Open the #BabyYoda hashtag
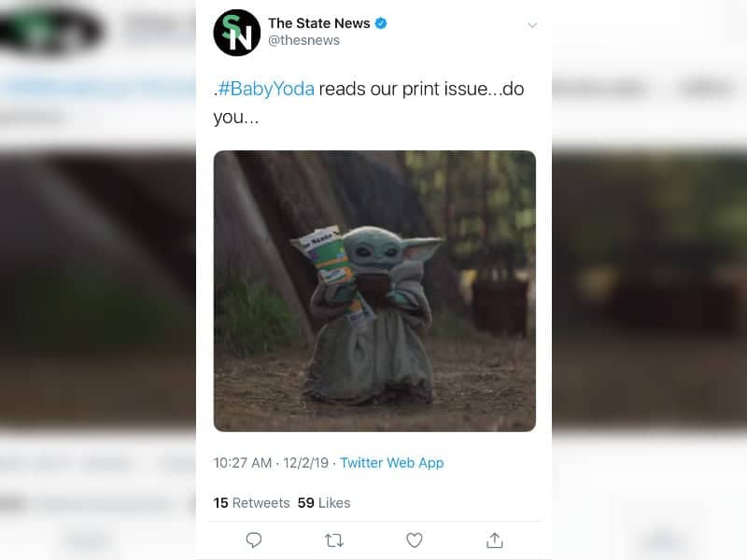Image resolution: width=747 pixels, height=560 pixels. pyautogui.click(x=266, y=89)
